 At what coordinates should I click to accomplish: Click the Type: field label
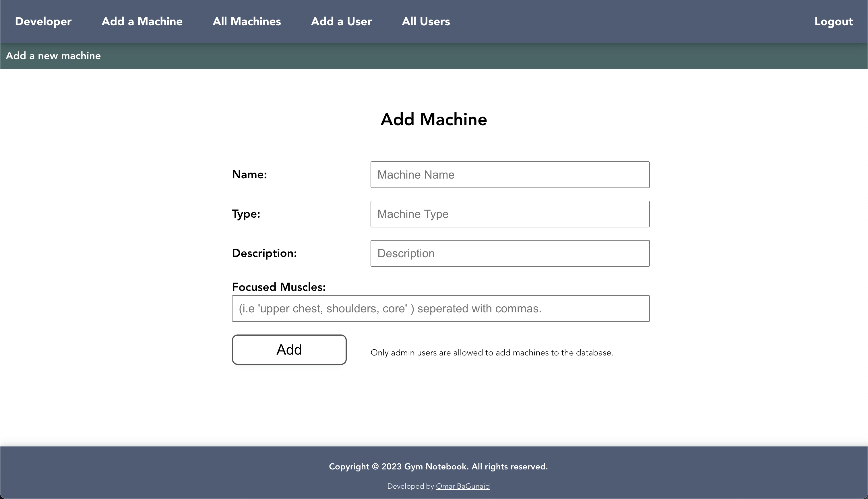(x=246, y=214)
